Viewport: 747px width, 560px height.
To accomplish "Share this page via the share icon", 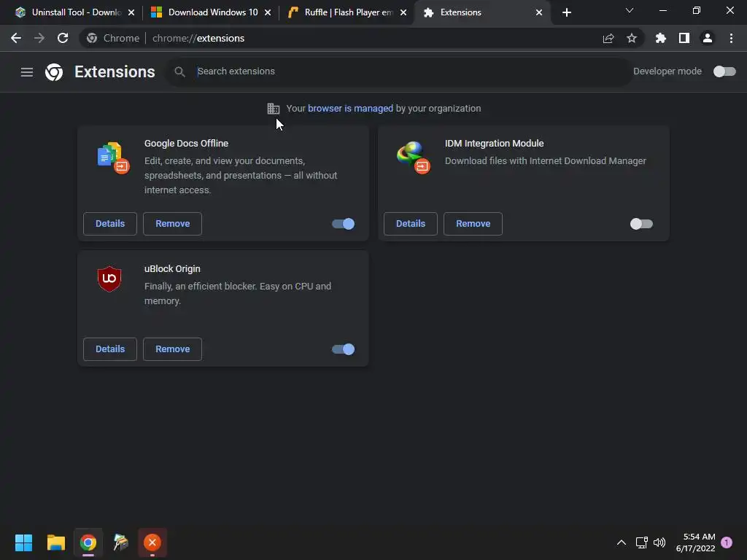I will 608,38.
